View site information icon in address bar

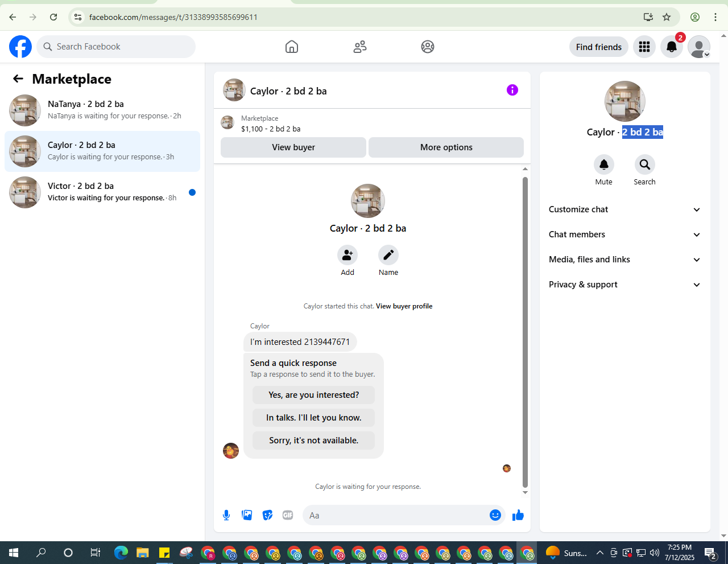(x=78, y=17)
